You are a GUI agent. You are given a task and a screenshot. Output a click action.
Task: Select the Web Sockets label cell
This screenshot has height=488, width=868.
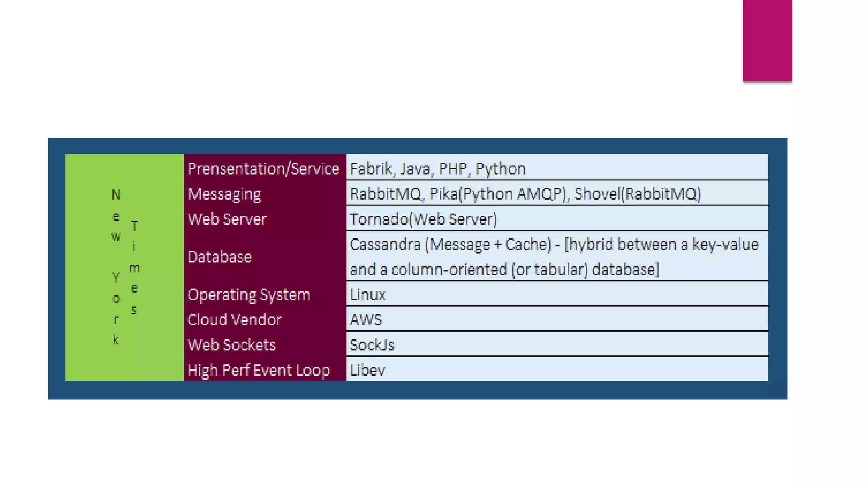[231, 345]
